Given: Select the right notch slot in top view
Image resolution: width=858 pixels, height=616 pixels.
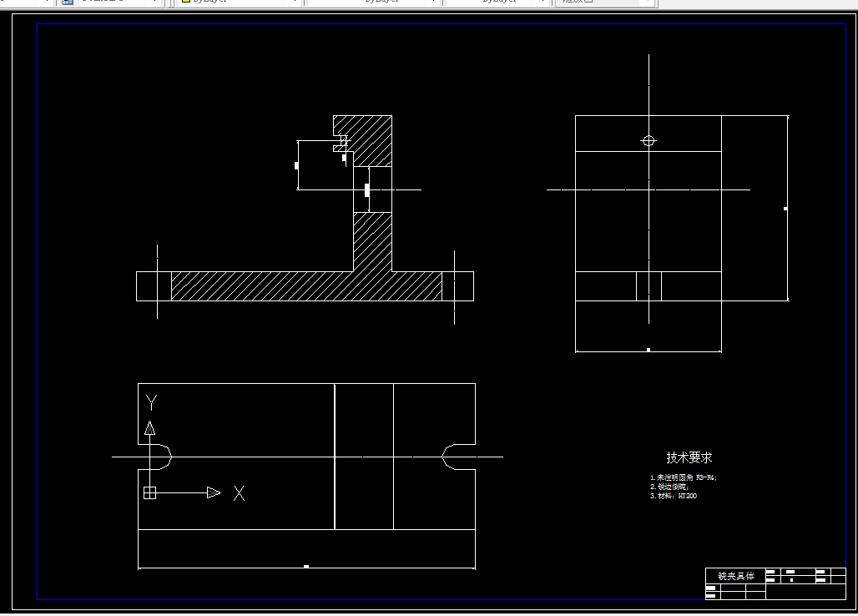Looking at the screenshot, I should [457, 457].
